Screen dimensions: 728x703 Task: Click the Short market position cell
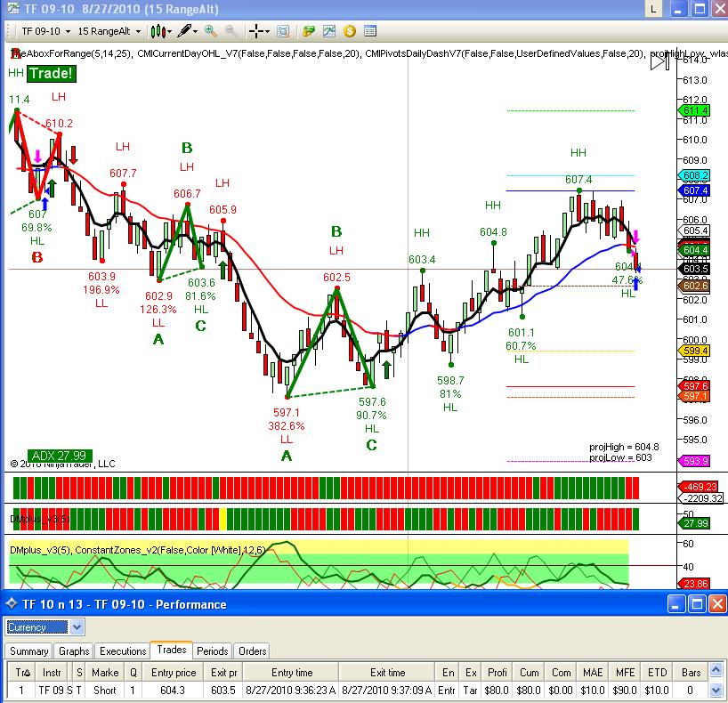[x=105, y=690]
